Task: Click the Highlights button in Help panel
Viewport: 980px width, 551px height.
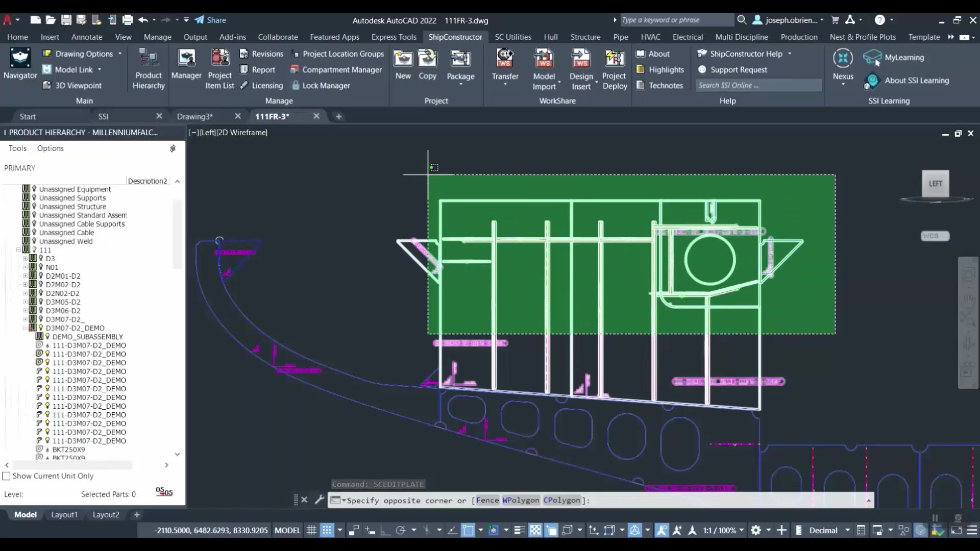Action: coord(660,69)
